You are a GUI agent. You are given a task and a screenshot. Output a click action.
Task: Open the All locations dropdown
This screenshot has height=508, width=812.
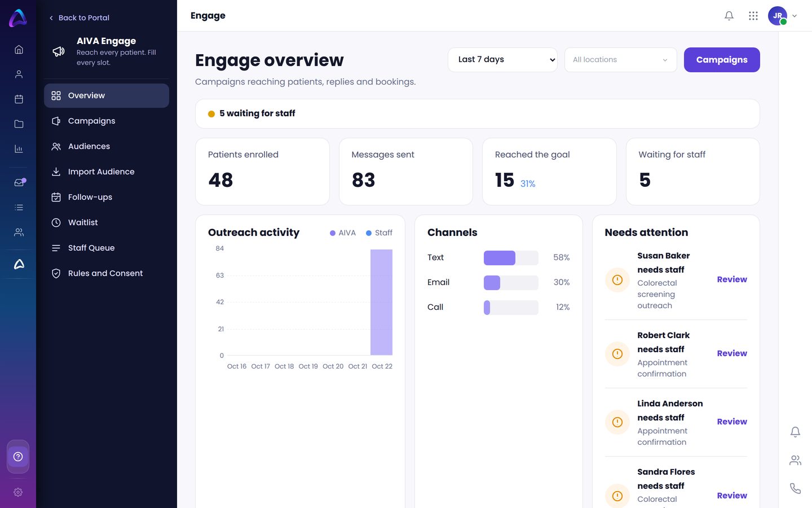pos(620,60)
